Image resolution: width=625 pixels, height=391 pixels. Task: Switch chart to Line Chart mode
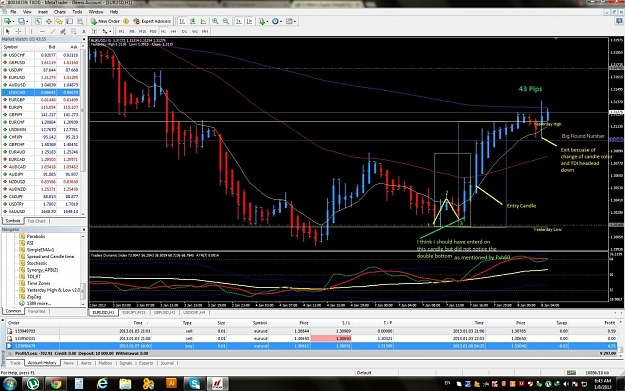pyautogui.click(x=203, y=21)
